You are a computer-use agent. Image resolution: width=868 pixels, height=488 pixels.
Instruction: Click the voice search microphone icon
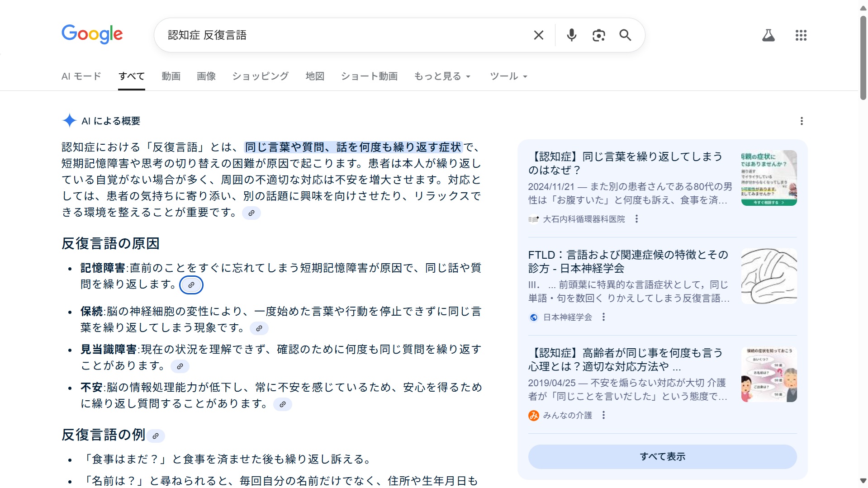571,35
